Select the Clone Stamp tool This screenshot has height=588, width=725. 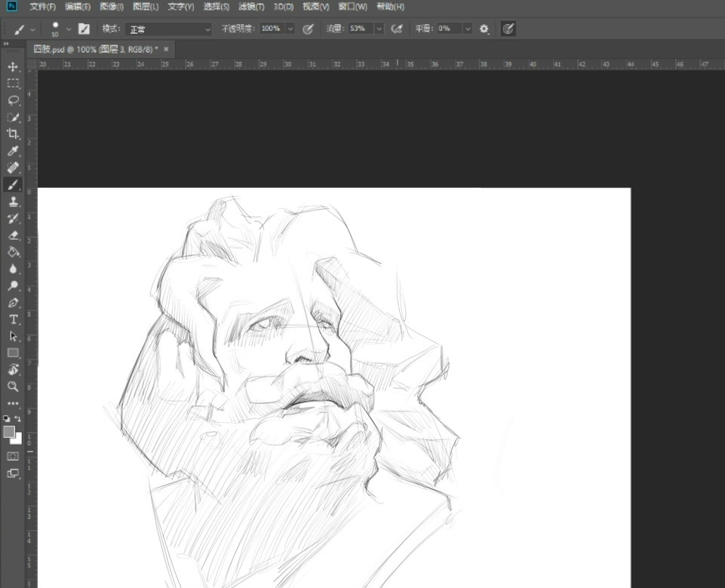coord(13,202)
